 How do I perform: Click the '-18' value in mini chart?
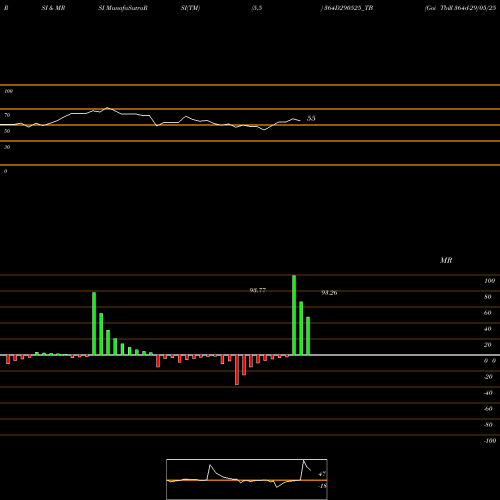(x=323, y=486)
